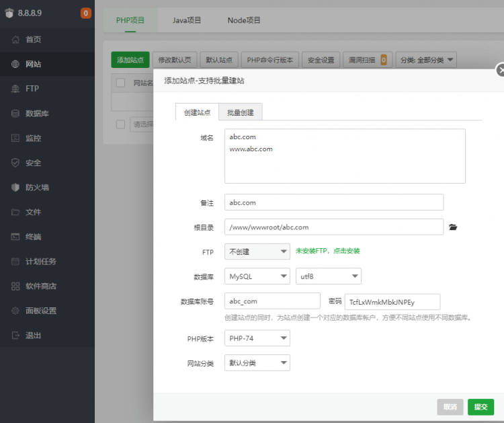
Task: Switch to the 批量创建 tab
Action: 240,112
